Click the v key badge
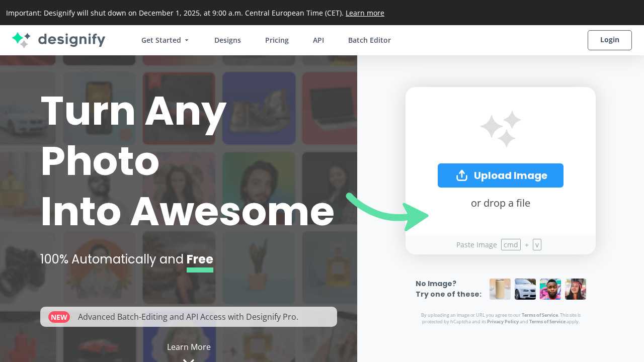 pyautogui.click(x=537, y=244)
